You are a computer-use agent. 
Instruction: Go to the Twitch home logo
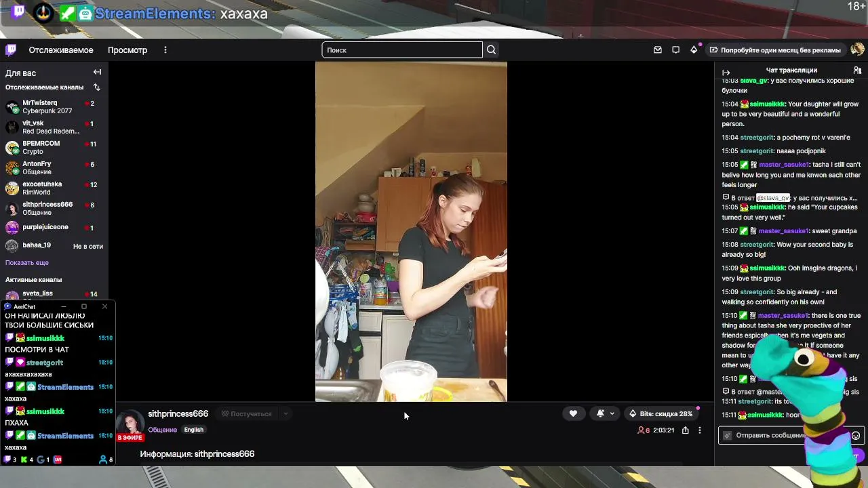click(11, 49)
